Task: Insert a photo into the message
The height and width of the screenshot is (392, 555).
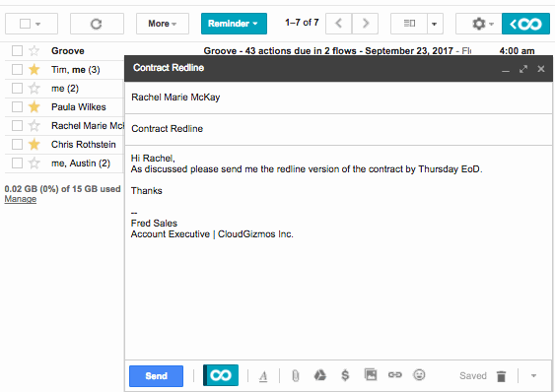Action: [x=371, y=374]
